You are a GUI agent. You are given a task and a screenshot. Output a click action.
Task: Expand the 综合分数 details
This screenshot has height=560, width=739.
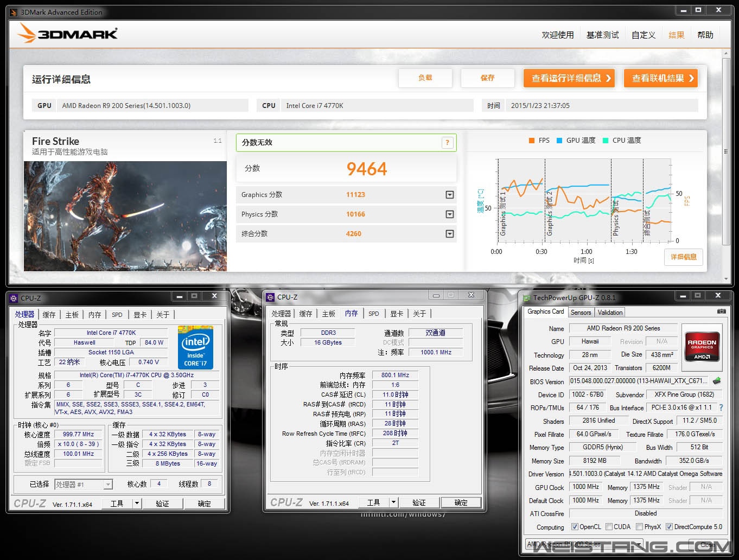(x=450, y=234)
